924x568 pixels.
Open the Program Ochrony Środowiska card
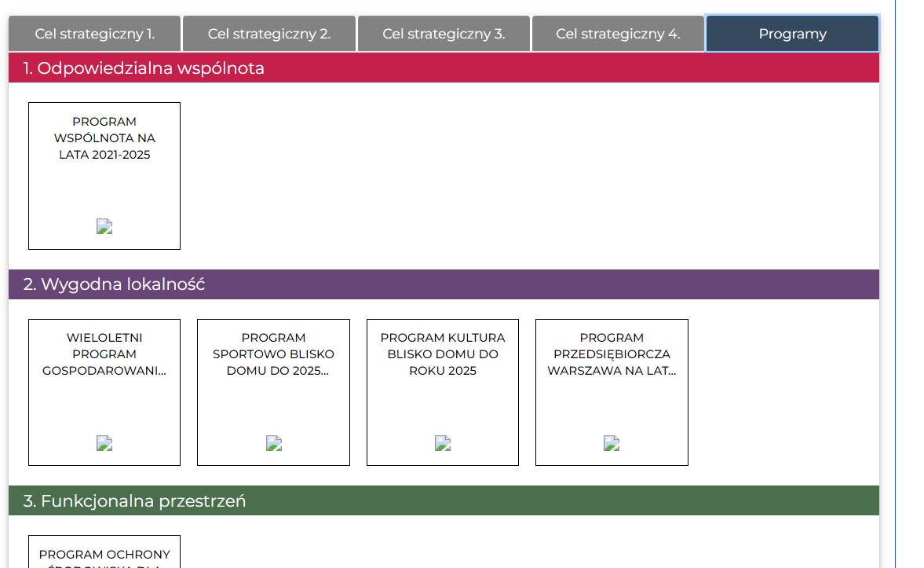104,554
